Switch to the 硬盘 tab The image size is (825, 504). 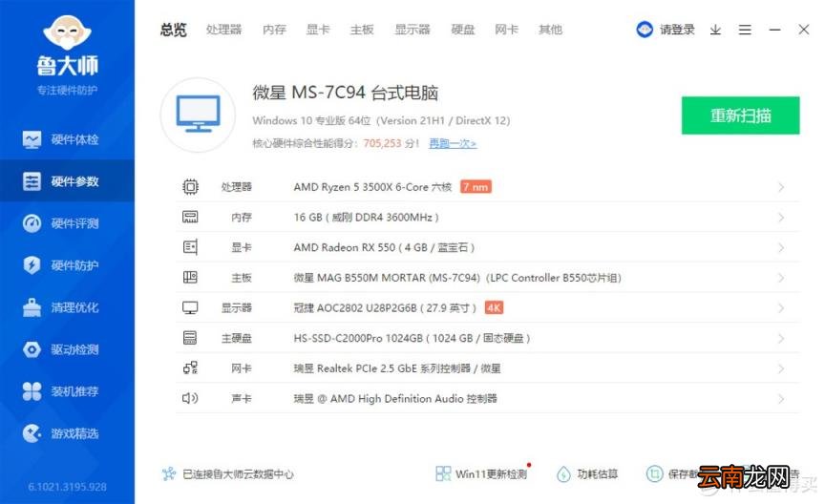pyautogui.click(x=463, y=30)
